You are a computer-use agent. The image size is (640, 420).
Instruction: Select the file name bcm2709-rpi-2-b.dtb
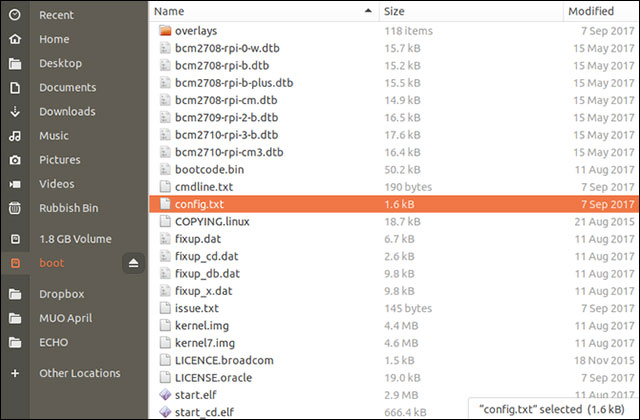227,118
